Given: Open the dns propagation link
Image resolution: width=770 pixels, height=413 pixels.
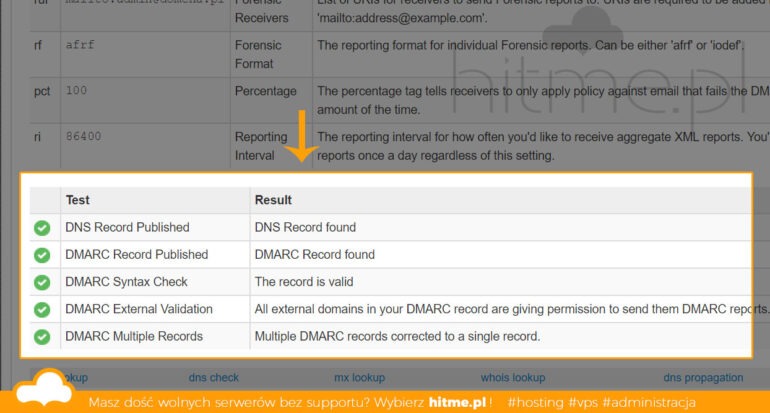Looking at the screenshot, I should tap(703, 378).
